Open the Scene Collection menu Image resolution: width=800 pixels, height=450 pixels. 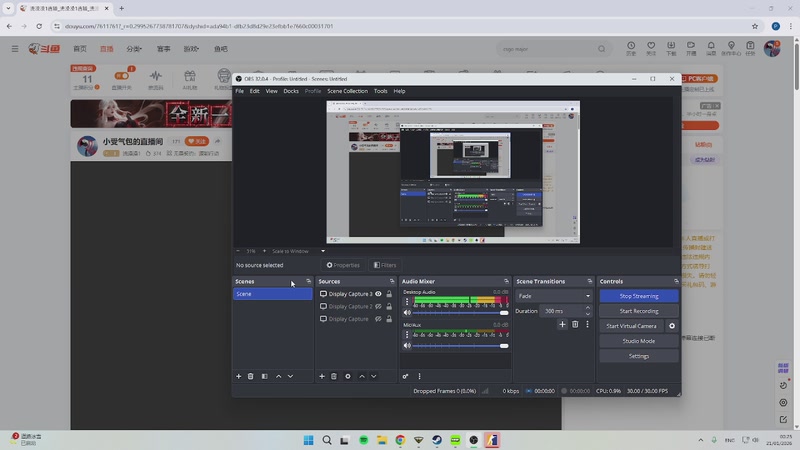[x=347, y=91]
